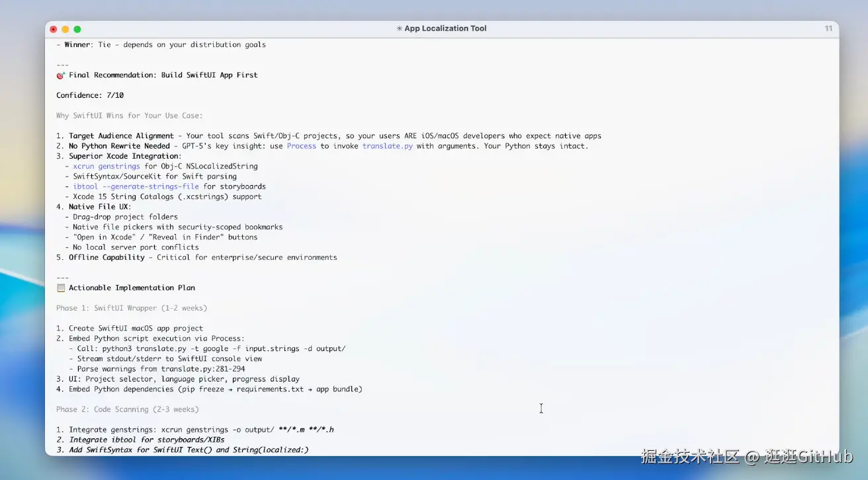Click "Parse warnings from translate.py:281-294"
868x480 pixels.
pos(161,369)
